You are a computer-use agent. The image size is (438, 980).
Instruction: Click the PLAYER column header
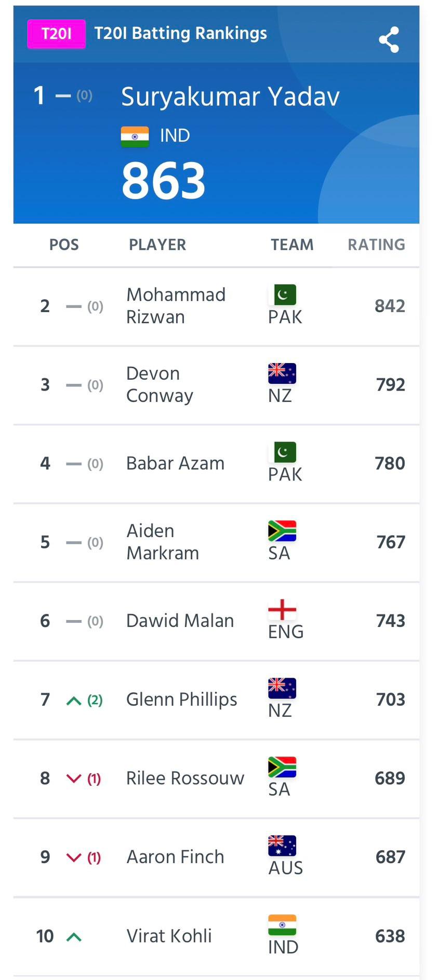(x=157, y=245)
